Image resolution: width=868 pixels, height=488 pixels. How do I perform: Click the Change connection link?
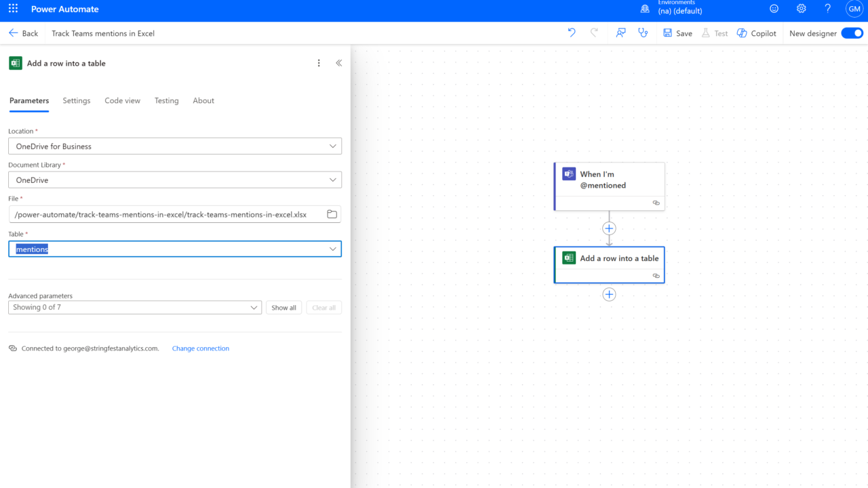(201, 348)
